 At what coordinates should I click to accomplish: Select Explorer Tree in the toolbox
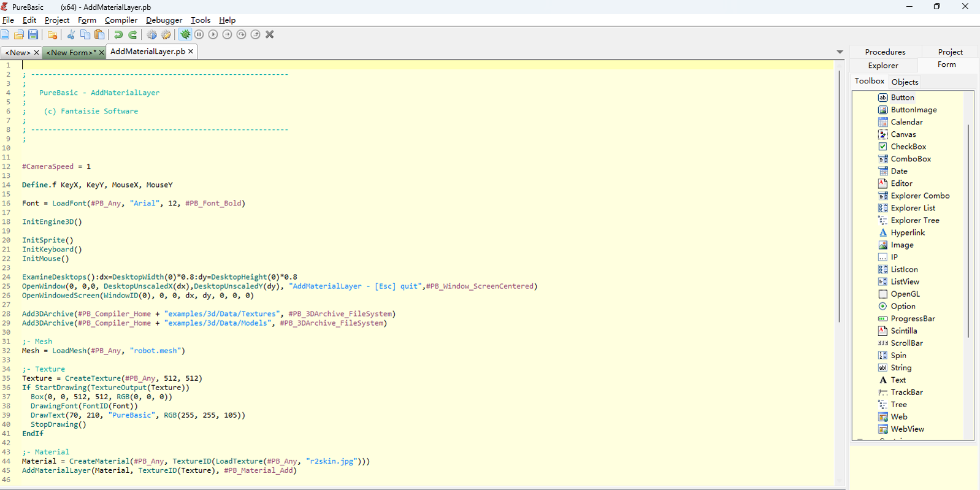click(914, 220)
